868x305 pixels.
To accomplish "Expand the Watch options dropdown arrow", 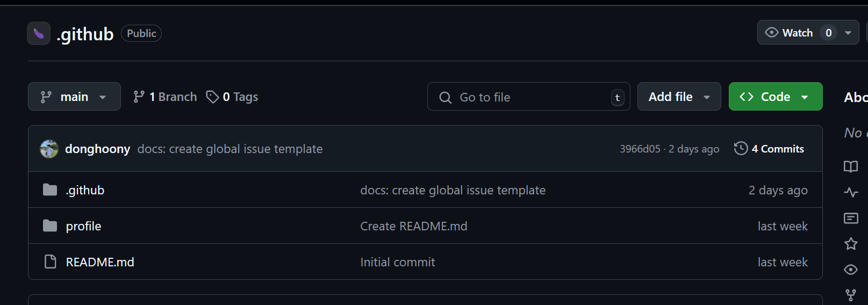I will tap(848, 33).
